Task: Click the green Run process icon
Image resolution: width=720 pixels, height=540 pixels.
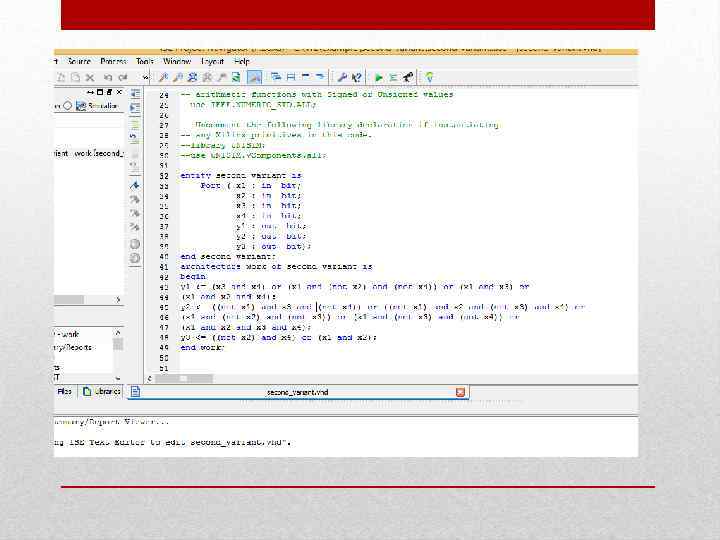Action: tap(378, 77)
